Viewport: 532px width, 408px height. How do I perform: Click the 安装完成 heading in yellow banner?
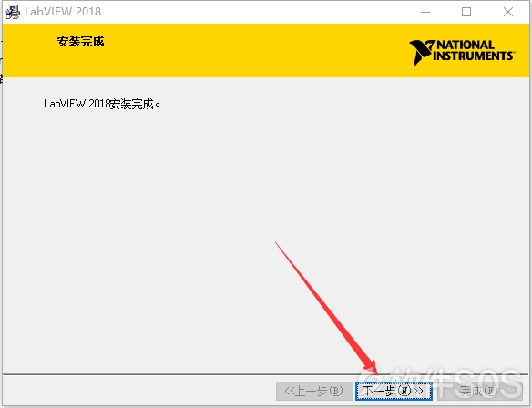[x=80, y=41]
